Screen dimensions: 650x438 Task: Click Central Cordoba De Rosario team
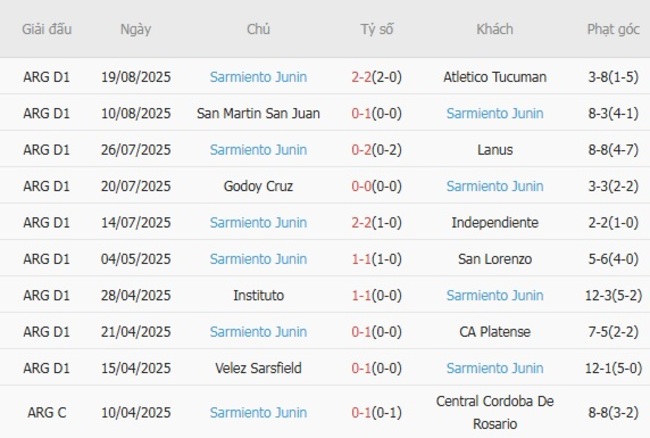[x=494, y=411]
